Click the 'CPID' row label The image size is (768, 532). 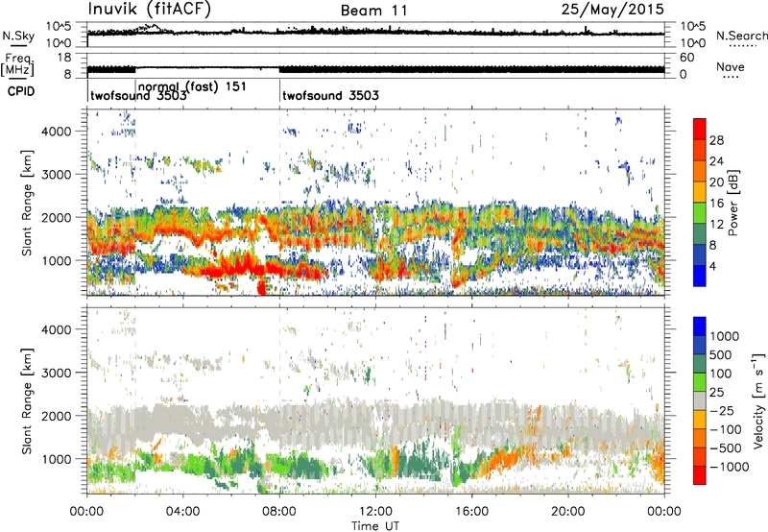(x=21, y=91)
